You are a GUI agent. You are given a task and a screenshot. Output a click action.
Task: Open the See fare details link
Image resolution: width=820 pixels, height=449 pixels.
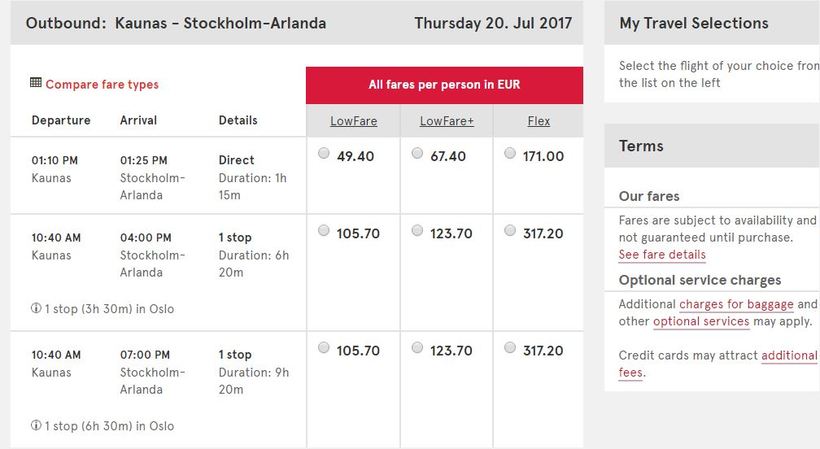point(662,255)
